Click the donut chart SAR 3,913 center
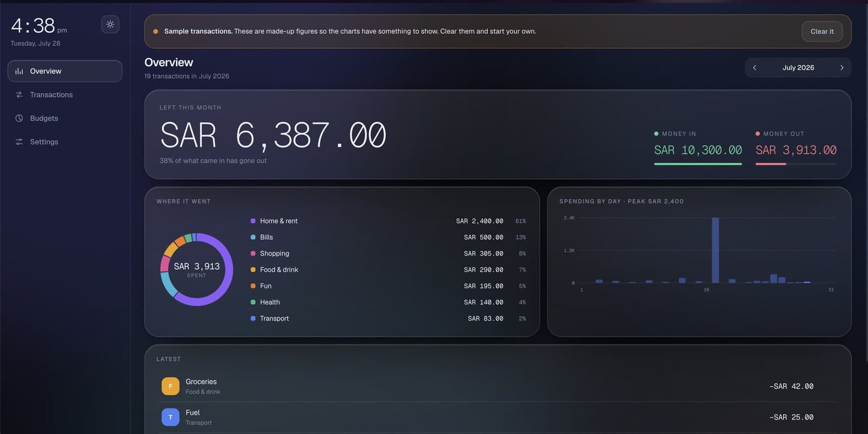Viewport: 868px width, 434px height. [x=196, y=269]
